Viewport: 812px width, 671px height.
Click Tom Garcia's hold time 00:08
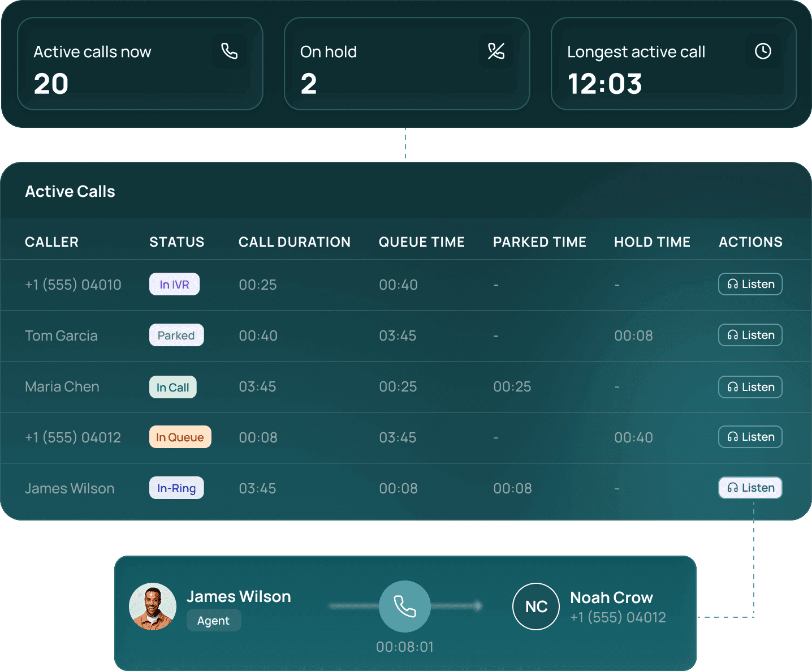pyautogui.click(x=634, y=335)
